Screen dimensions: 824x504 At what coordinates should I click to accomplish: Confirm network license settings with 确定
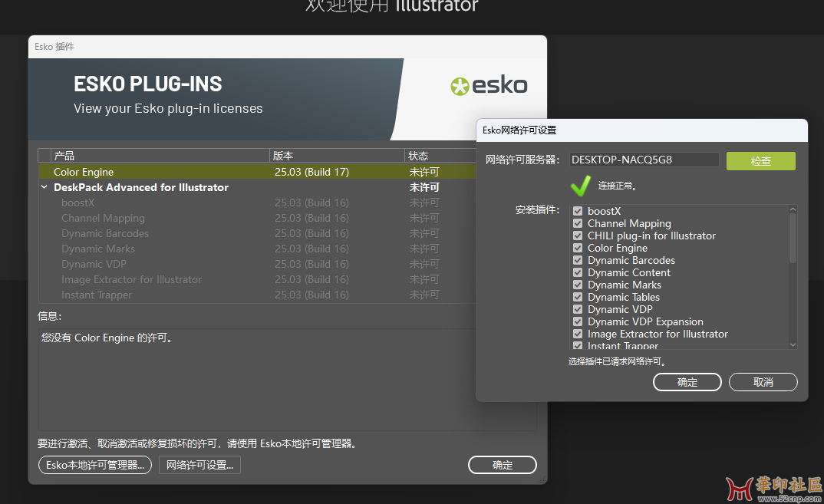[x=687, y=382]
